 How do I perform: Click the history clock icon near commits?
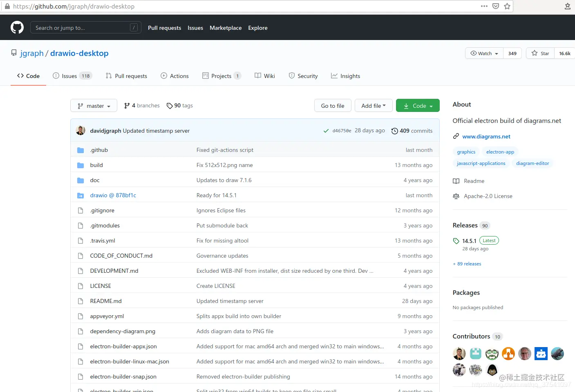click(x=395, y=131)
